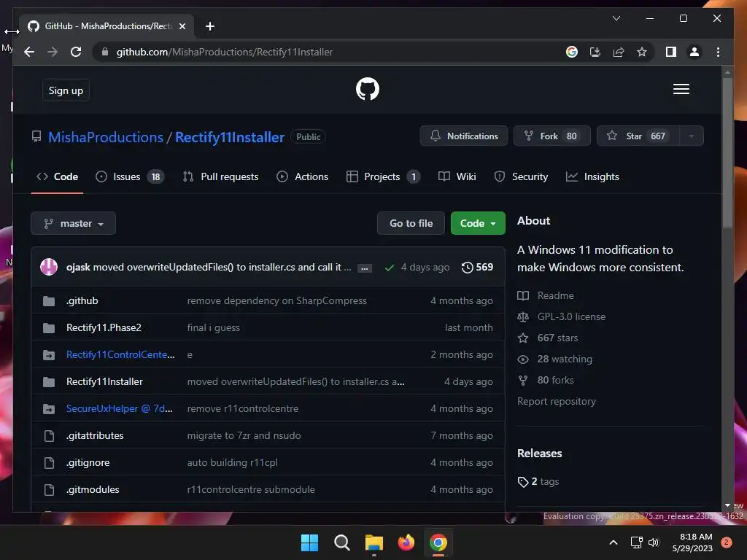Click the page vertical scrollbar

click(x=727, y=153)
